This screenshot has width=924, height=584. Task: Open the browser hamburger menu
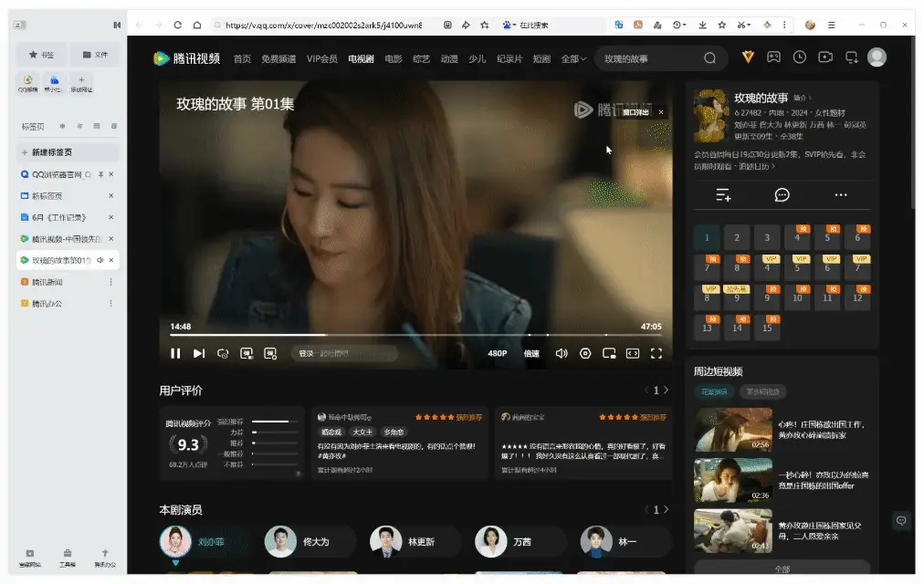click(832, 25)
